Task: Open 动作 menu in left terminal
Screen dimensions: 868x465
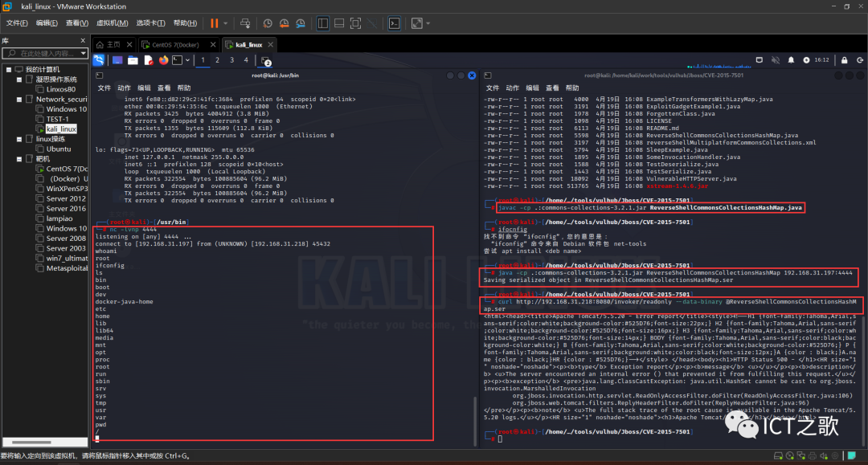Action: click(x=124, y=88)
